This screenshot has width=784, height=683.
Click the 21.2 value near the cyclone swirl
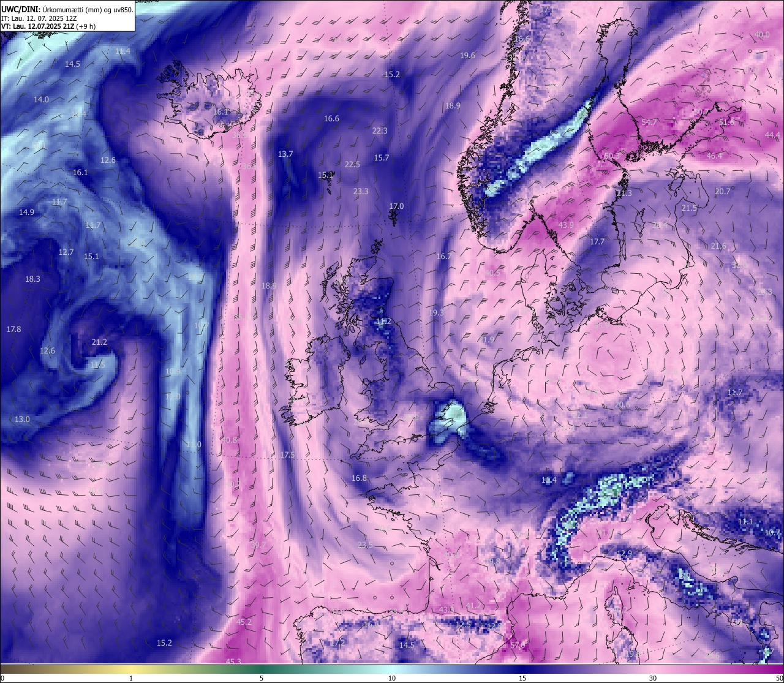pyautogui.click(x=99, y=342)
